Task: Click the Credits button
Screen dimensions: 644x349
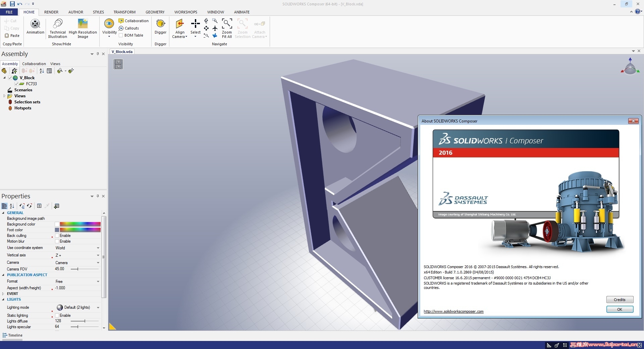Action: click(x=620, y=300)
